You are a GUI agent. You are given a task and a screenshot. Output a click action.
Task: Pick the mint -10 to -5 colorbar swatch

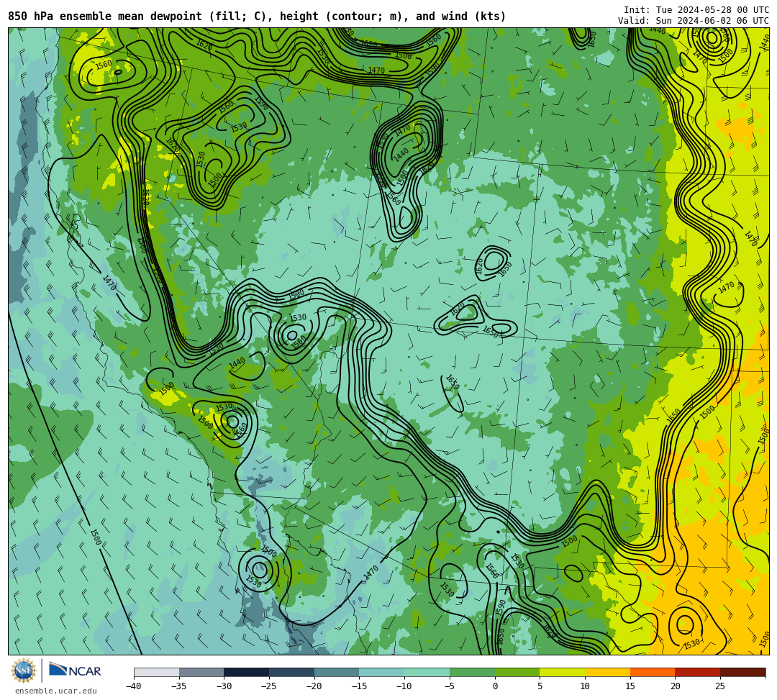(427, 672)
